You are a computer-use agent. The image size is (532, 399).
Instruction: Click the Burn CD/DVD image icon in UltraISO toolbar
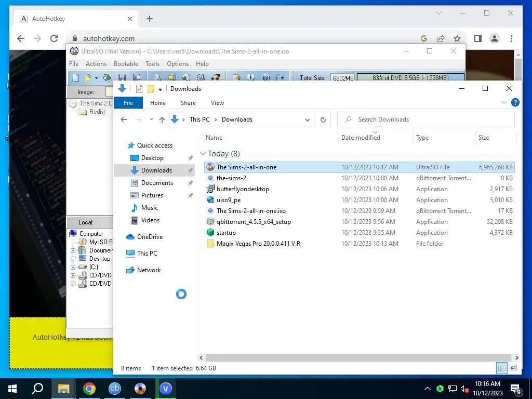tap(216, 78)
